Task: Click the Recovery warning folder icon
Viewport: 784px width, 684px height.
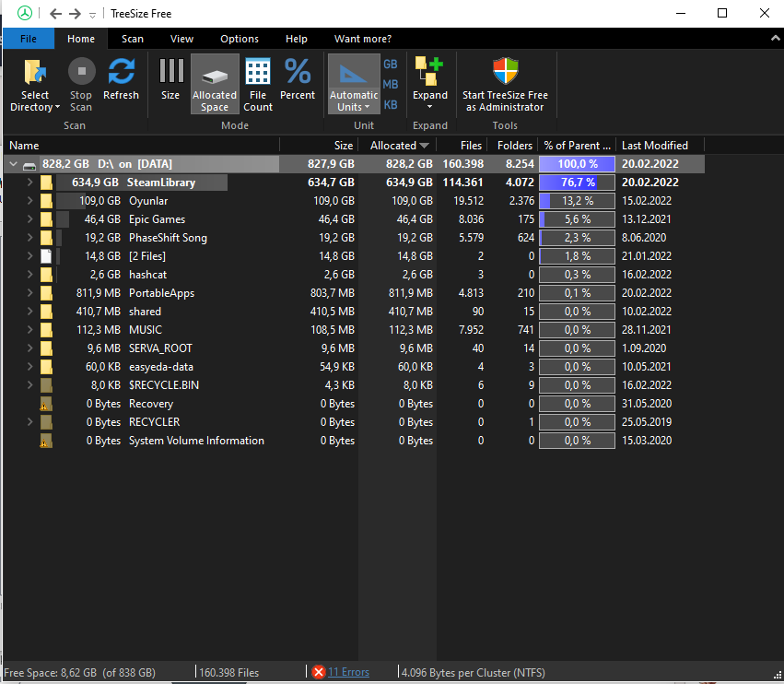Action: click(46, 404)
